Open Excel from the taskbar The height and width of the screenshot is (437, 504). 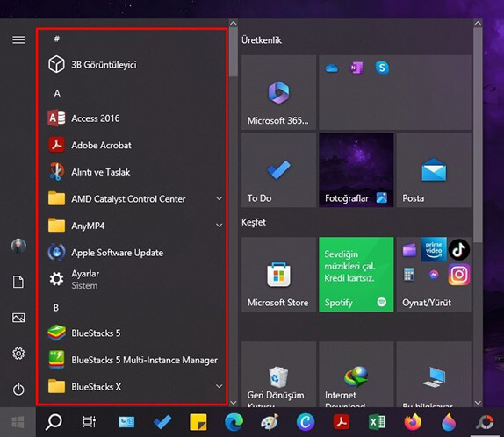click(377, 422)
